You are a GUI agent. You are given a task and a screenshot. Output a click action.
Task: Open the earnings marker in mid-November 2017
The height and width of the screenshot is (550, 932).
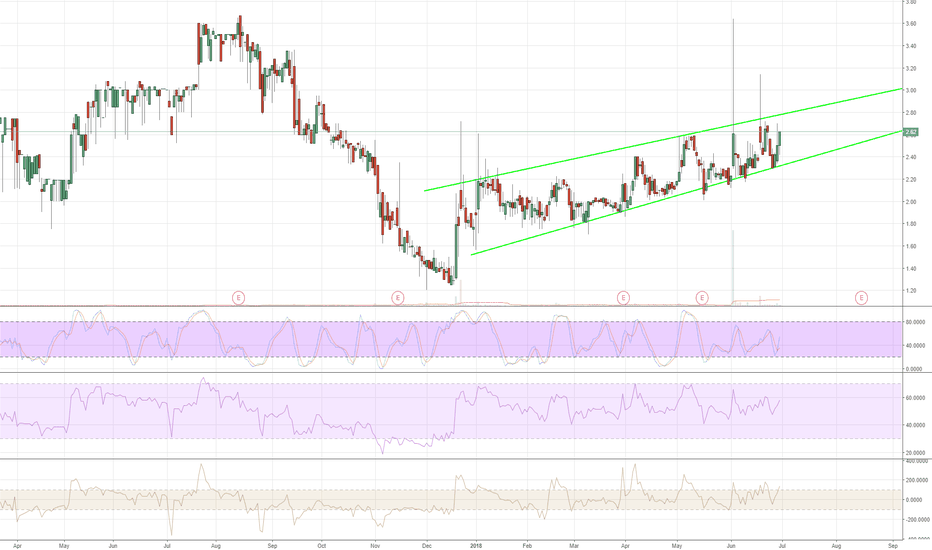(398, 297)
